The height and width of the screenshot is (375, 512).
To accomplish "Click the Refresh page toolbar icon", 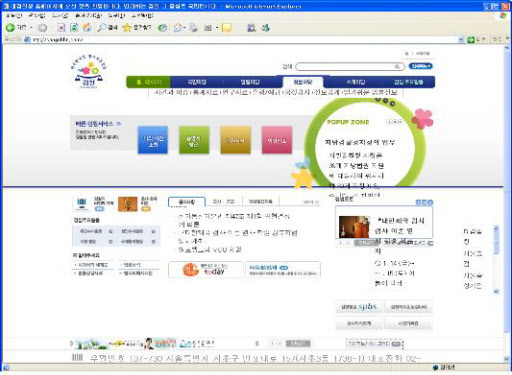I will point(74,28).
